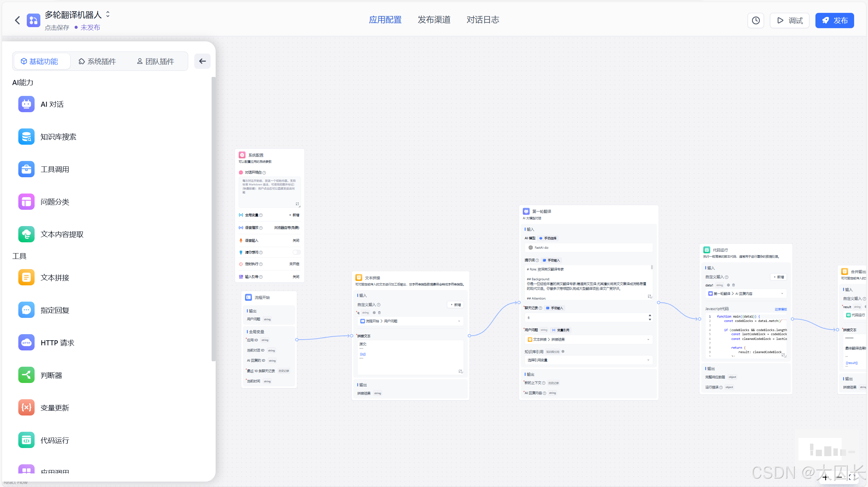Click the 代码运行 code icon in the sidebar

(x=26, y=440)
